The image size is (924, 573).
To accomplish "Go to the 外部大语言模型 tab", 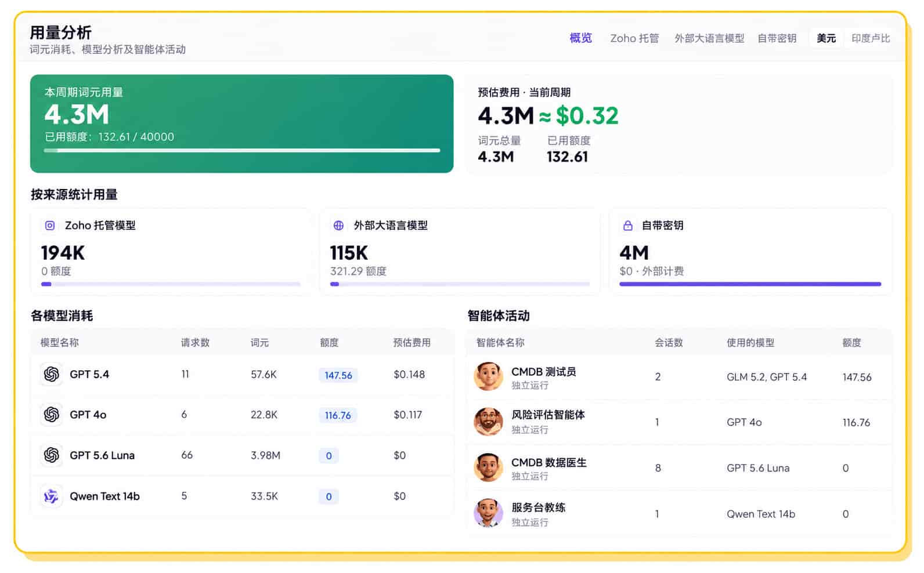I will point(709,38).
